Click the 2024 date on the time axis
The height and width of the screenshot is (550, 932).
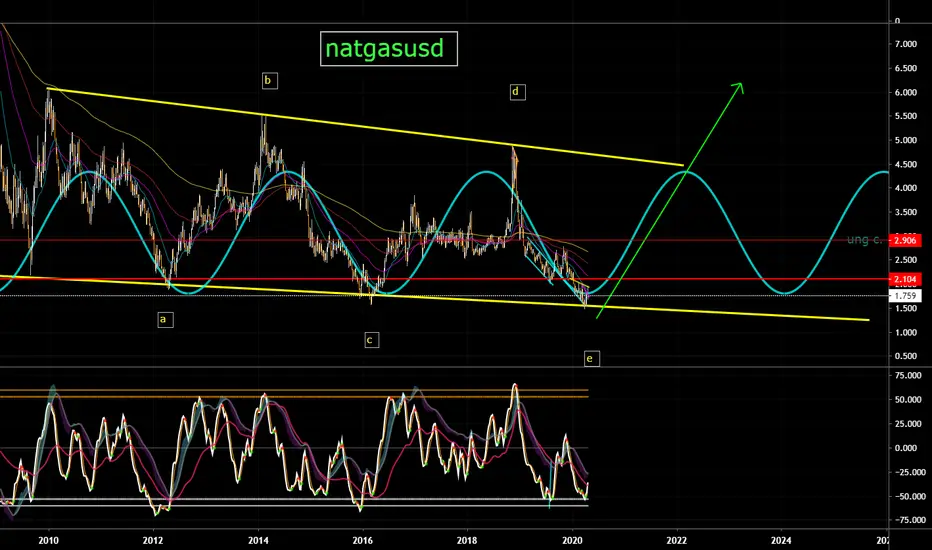click(781, 540)
